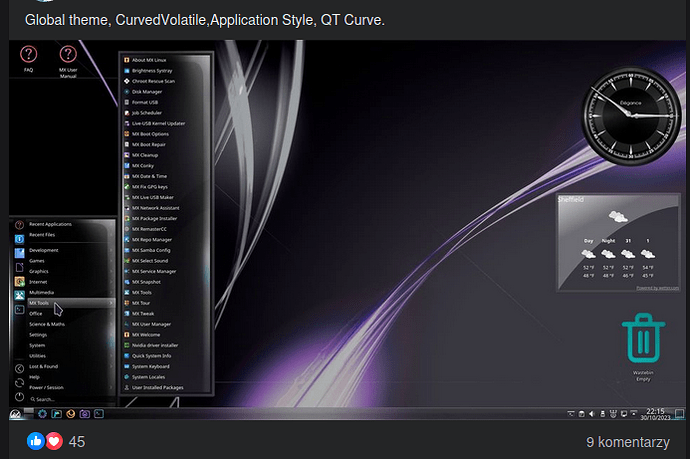Click the arrow on the highlighted MX Tools row
The width and height of the screenshot is (690, 459).
[x=111, y=303]
